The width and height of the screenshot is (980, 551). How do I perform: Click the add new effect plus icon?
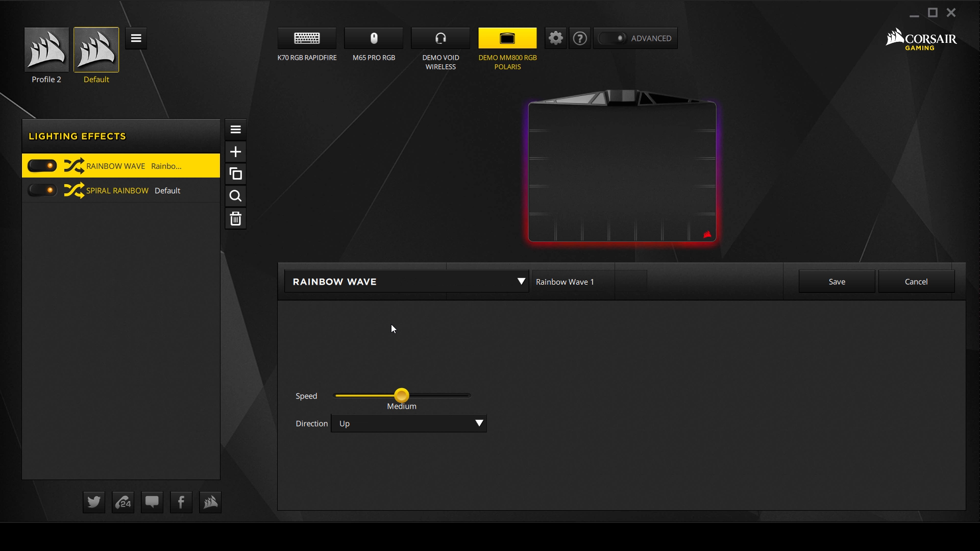[x=236, y=152]
